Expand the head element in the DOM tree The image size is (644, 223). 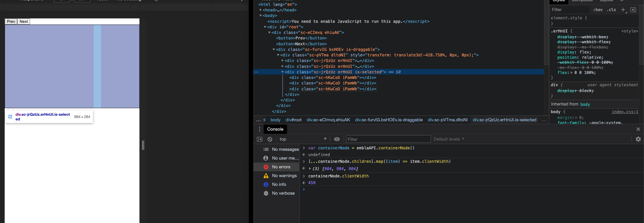260,10
